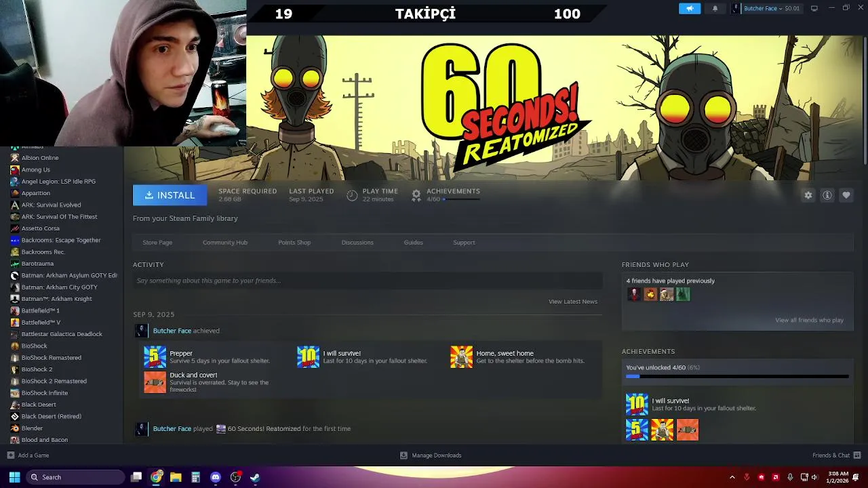Click Home, sweet home achievement icon
This screenshot has height=488, width=868.
coord(461,357)
